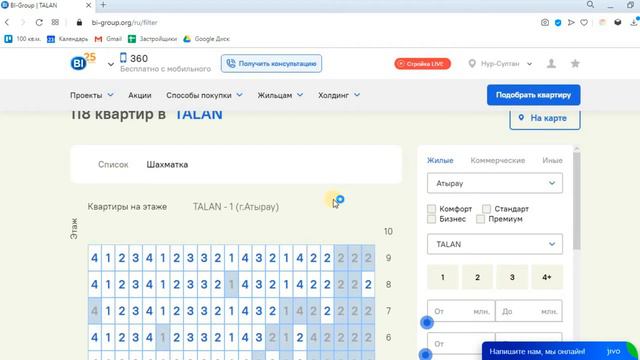Click the price range slider handle
The width and height of the screenshot is (640, 360).
427,322
